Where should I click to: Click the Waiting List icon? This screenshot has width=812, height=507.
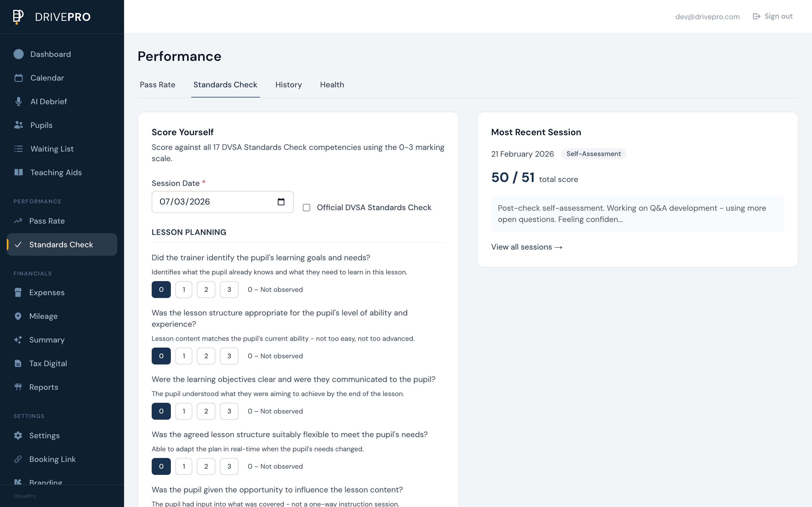(x=19, y=148)
